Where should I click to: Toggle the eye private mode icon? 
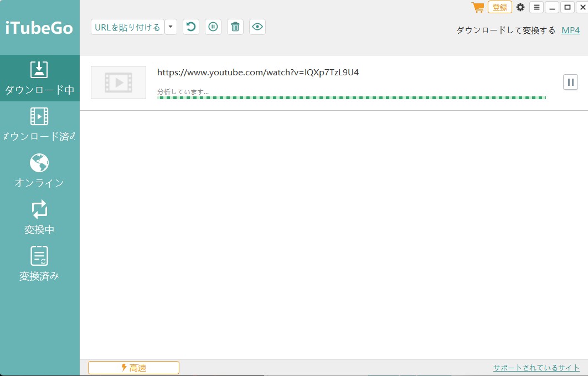tap(257, 27)
